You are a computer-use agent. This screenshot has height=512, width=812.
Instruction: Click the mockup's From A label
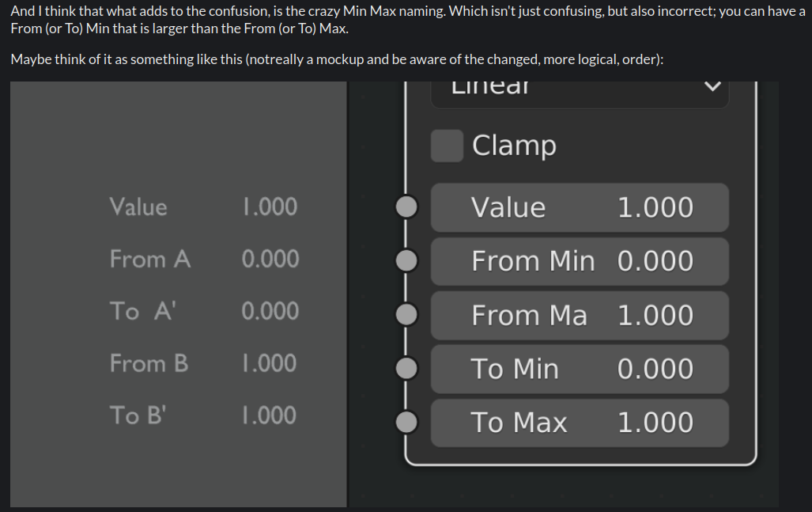pos(150,259)
